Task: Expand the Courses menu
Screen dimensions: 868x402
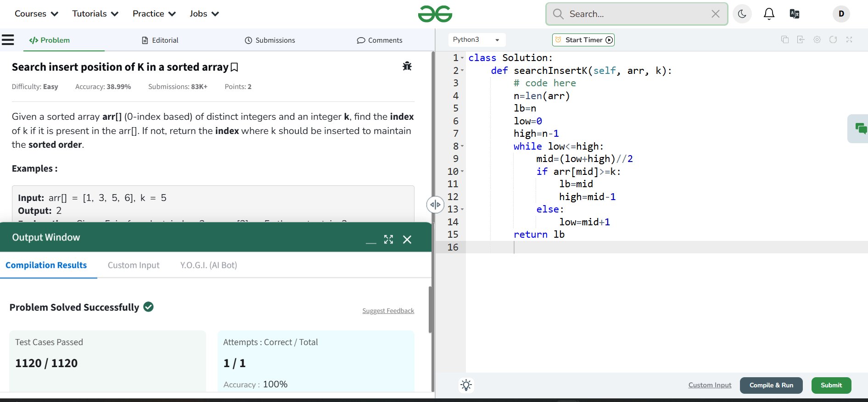Action: click(36, 14)
